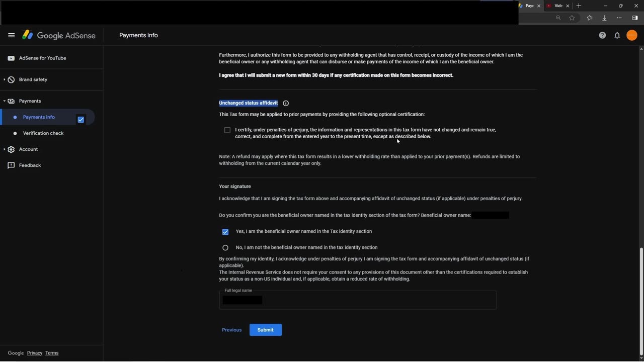Toggle the checkbox beside Payments info

[x=80, y=120]
